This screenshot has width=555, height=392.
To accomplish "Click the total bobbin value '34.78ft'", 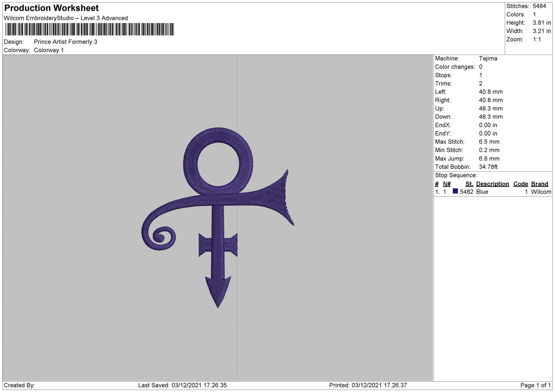I will click(488, 167).
